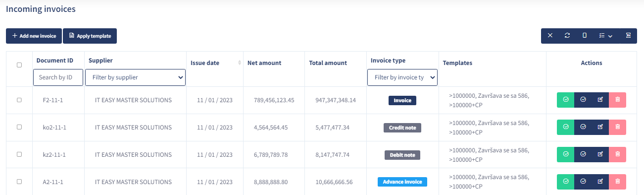Click the Debit note badge
644x195 pixels.
pos(402,155)
